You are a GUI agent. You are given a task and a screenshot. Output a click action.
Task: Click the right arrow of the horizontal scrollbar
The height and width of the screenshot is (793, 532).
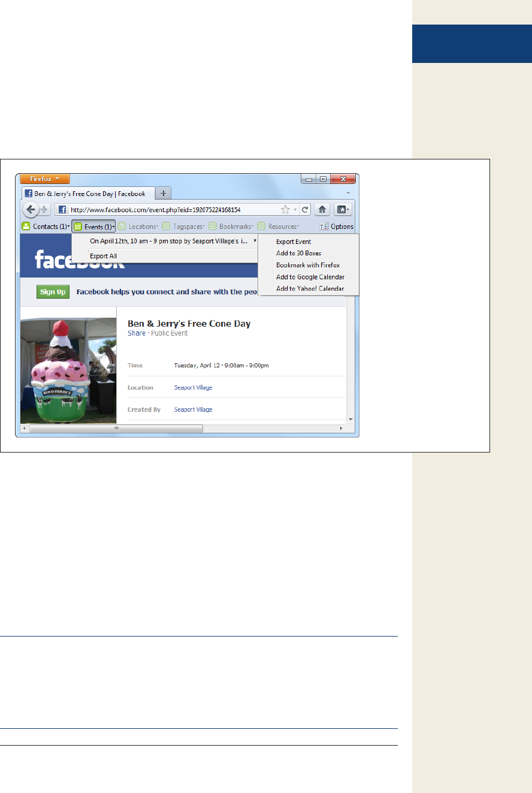click(342, 429)
